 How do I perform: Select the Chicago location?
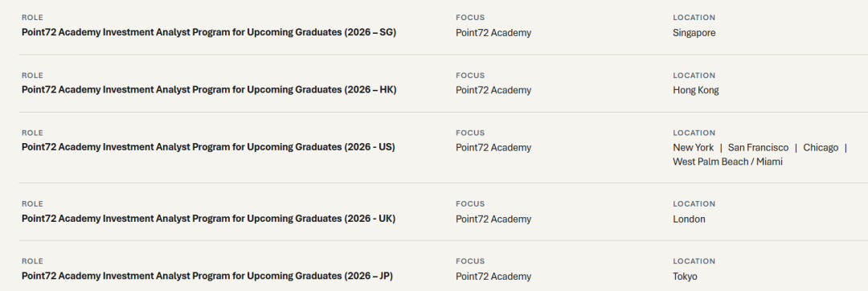coord(821,148)
